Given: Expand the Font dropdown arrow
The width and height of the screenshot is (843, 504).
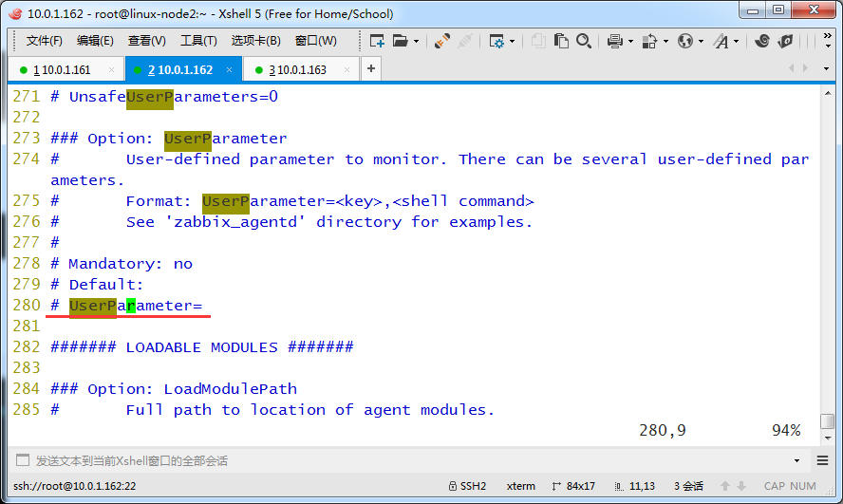Looking at the screenshot, I should [x=736, y=42].
